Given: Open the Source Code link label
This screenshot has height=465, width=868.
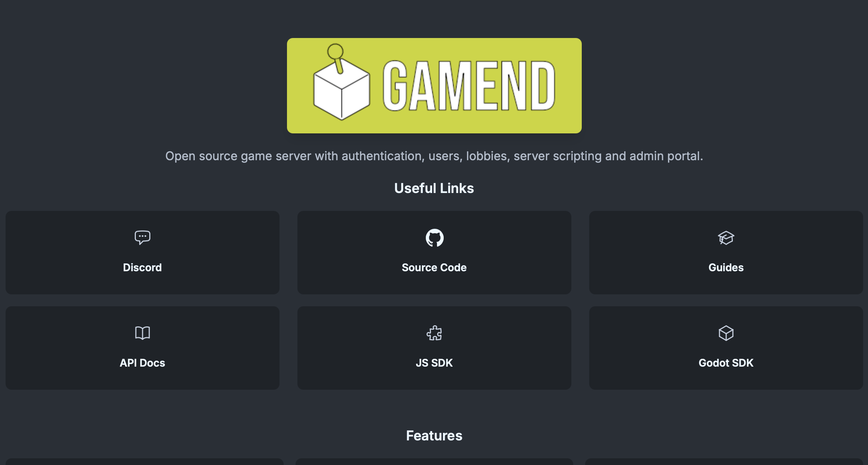Looking at the screenshot, I should click(434, 268).
